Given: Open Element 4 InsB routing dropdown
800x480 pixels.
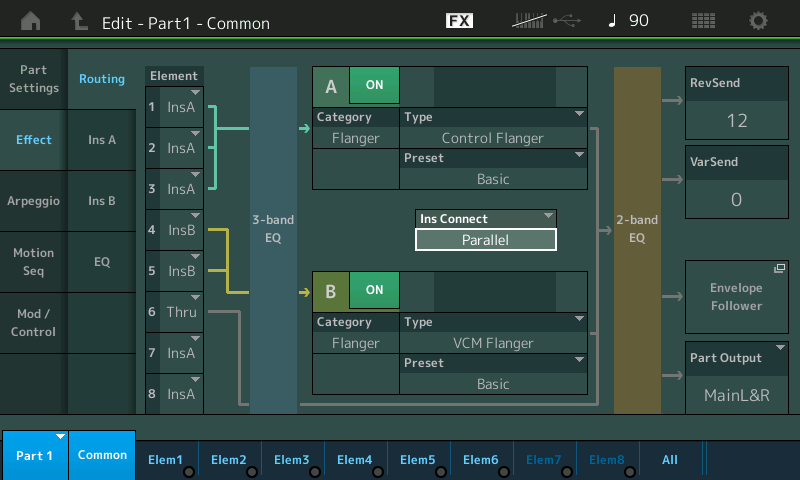Looking at the screenshot, I should click(174, 230).
